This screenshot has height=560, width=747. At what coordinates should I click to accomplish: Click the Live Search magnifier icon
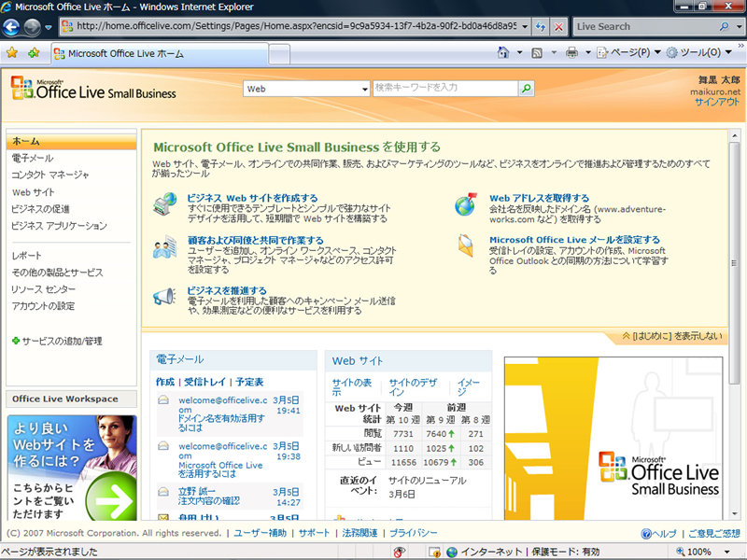[x=725, y=27]
